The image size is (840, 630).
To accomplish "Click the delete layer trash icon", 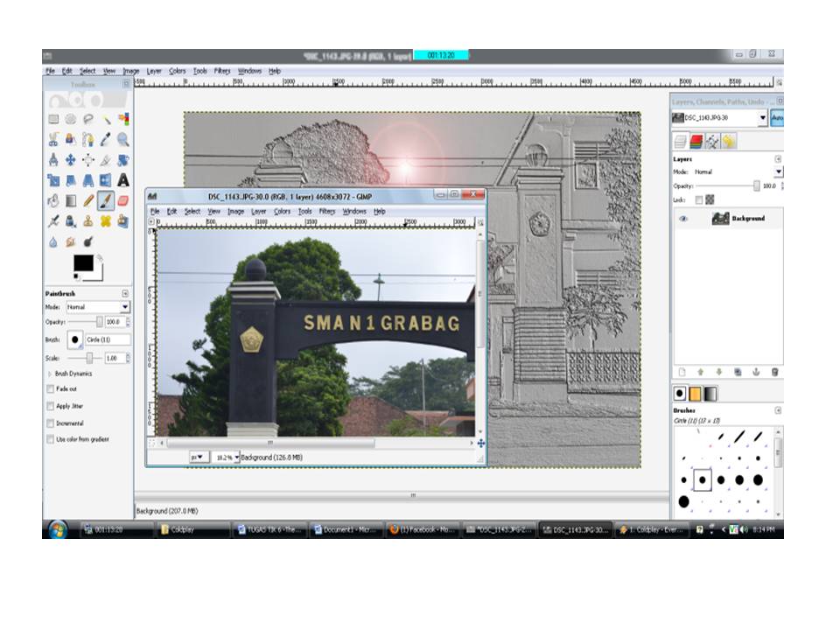I will pyautogui.click(x=774, y=372).
